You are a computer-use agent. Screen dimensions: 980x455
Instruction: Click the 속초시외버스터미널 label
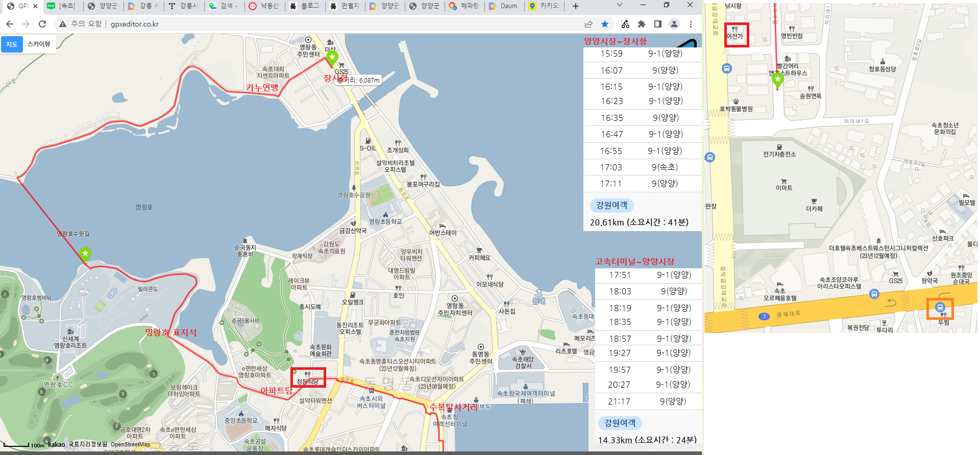[371, 402]
